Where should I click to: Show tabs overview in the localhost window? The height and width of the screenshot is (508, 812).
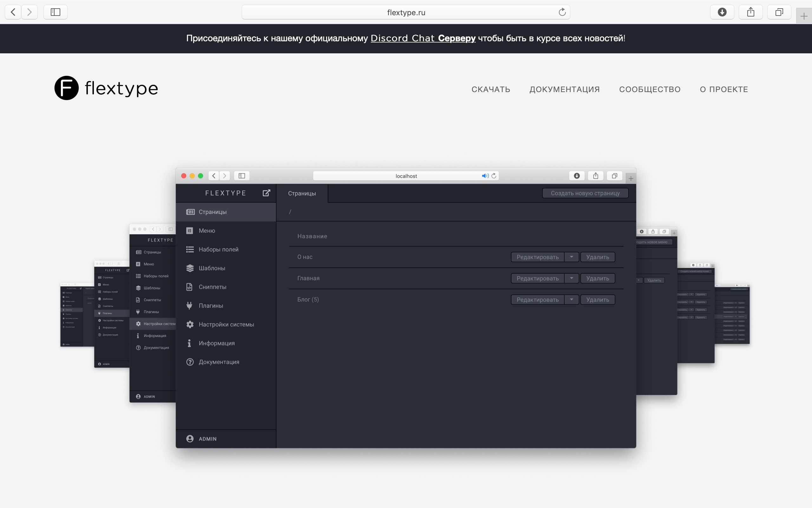click(x=614, y=176)
